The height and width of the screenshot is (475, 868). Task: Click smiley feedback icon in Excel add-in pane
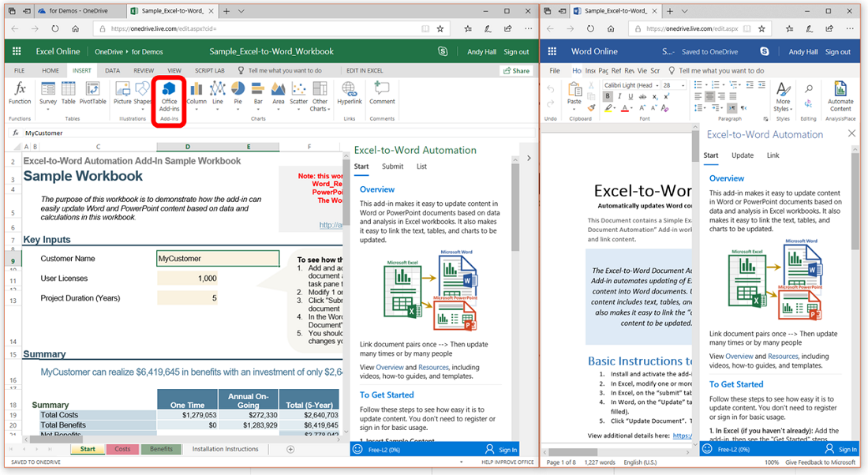click(x=357, y=449)
